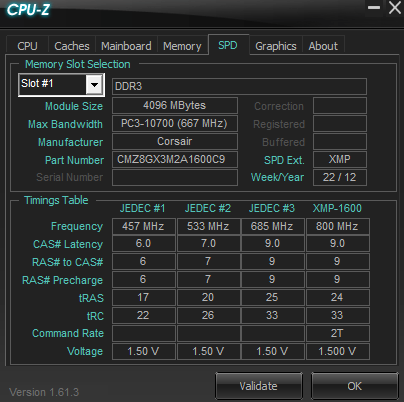Click the 533 MHz frequency cell

(x=208, y=226)
